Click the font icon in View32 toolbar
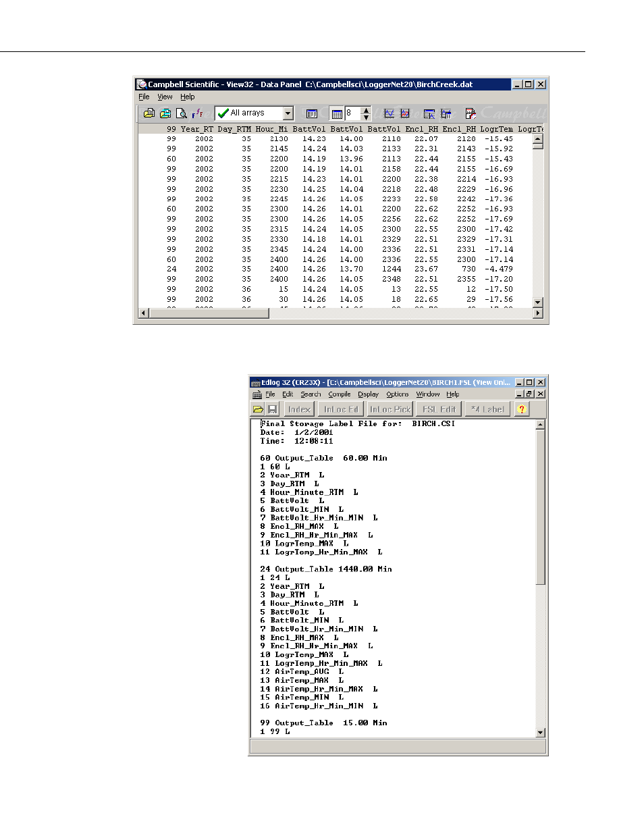The image size is (644, 834). tap(197, 113)
